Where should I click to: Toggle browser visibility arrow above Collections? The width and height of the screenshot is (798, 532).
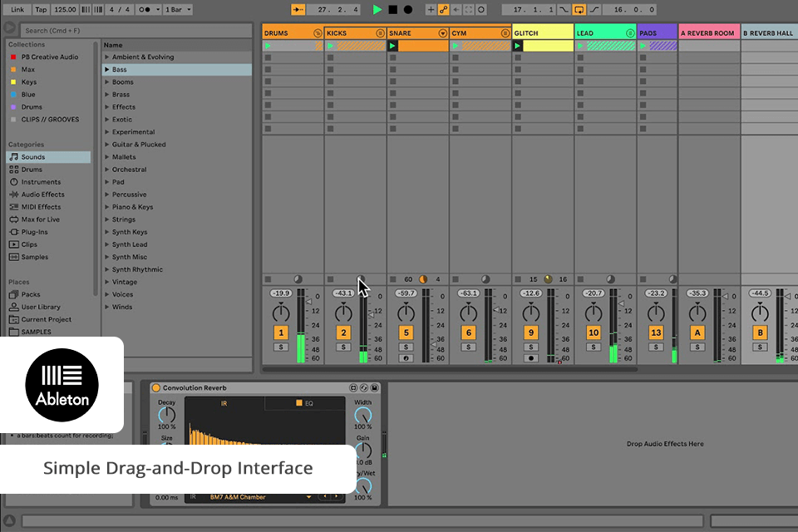[10, 27]
